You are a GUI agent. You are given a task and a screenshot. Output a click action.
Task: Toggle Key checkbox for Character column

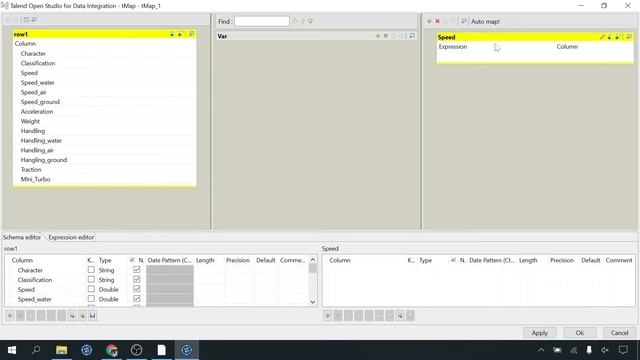click(91, 270)
